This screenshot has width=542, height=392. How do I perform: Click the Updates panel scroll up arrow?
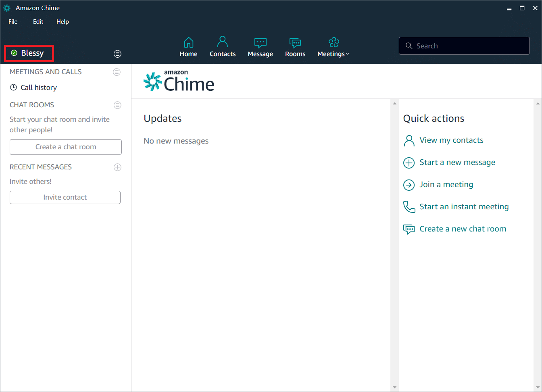(x=394, y=104)
